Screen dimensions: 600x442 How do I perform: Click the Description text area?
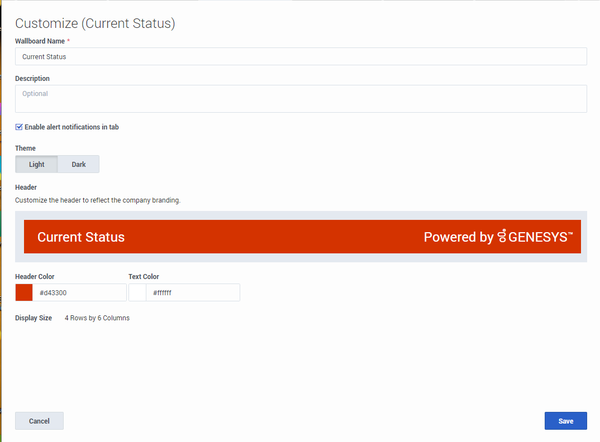301,99
